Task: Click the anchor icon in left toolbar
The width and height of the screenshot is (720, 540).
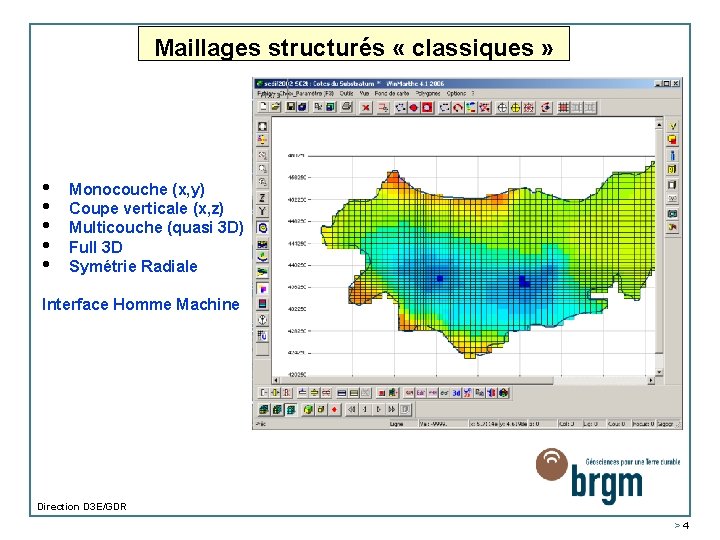Action: tap(262, 320)
